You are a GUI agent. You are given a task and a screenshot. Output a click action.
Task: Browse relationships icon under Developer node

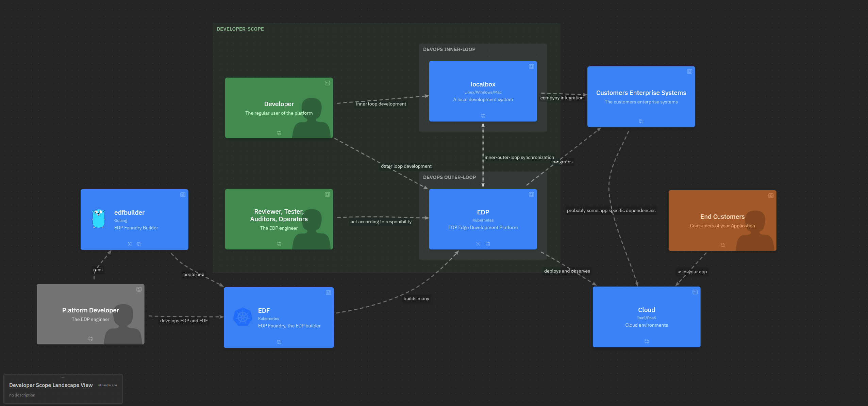coord(279,133)
